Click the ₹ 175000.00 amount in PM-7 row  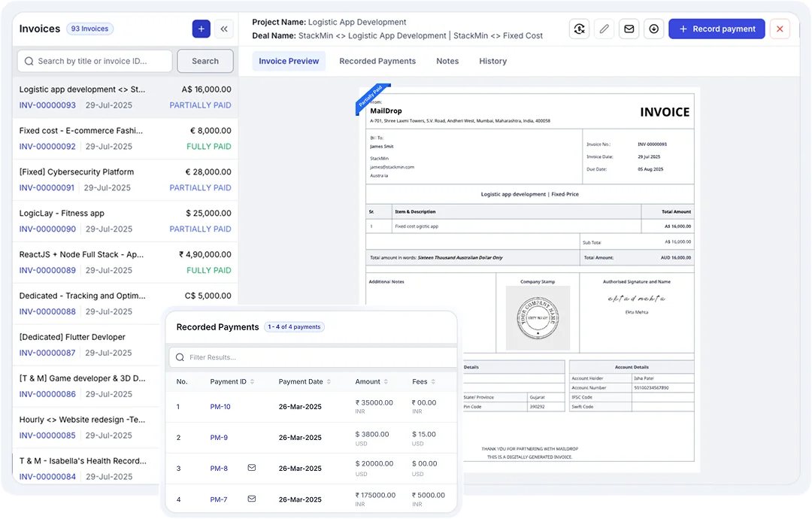(x=375, y=495)
